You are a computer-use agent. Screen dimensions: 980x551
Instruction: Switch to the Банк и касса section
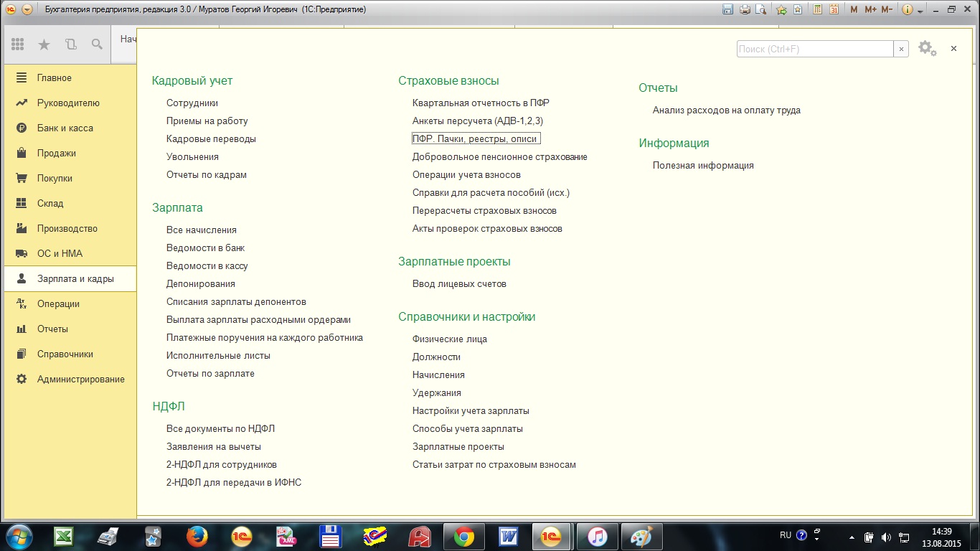65,128
